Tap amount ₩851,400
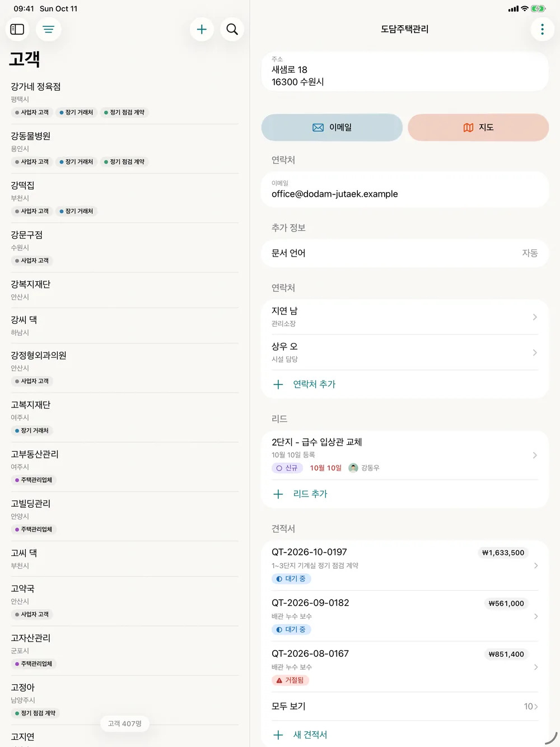 (506, 654)
